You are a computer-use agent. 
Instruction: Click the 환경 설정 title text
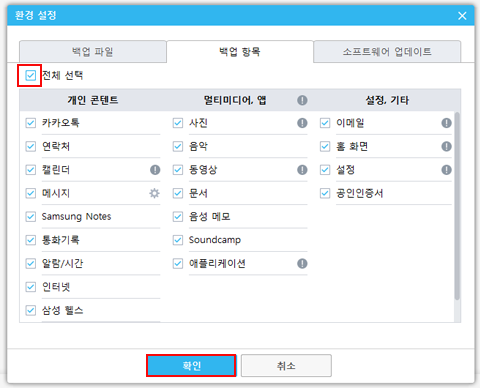pos(35,15)
